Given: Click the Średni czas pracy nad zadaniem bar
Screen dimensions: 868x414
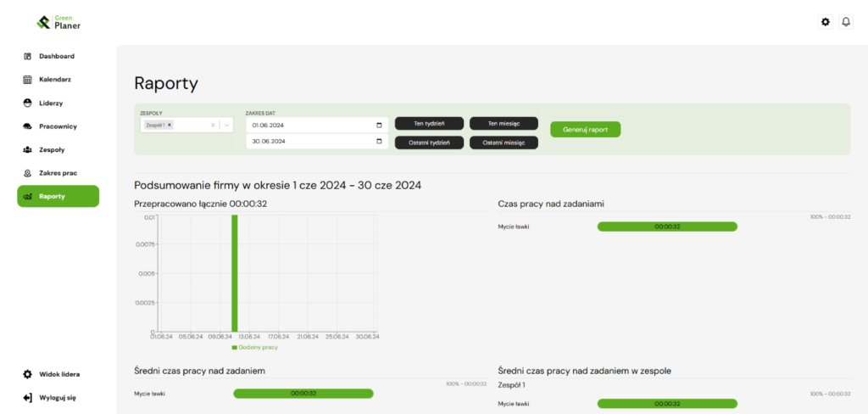Looking at the screenshot, I should tap(303, 394).
